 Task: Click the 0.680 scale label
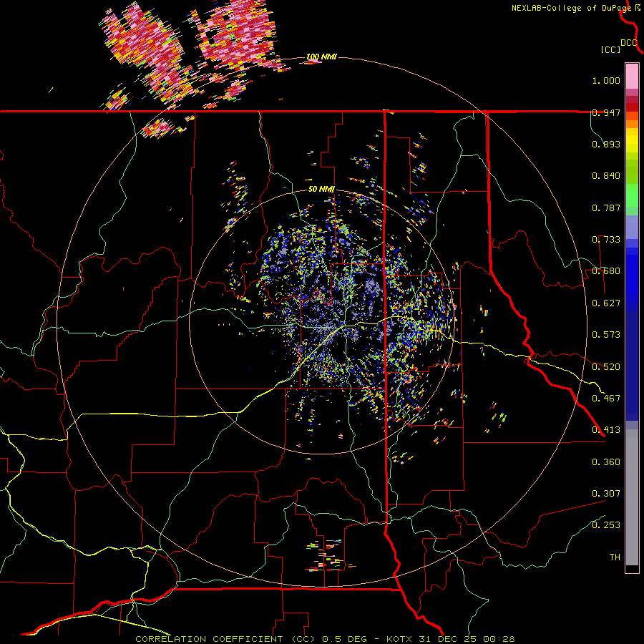(606, 271)
